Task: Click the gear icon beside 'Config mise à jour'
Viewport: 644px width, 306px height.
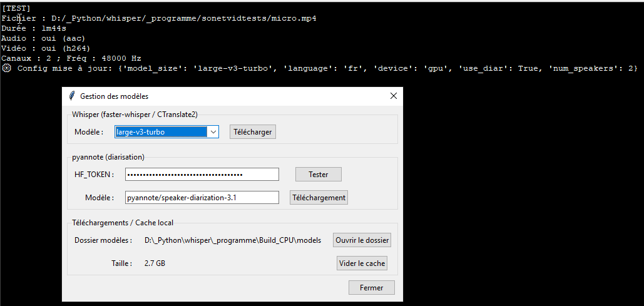Action: (6, 68)
